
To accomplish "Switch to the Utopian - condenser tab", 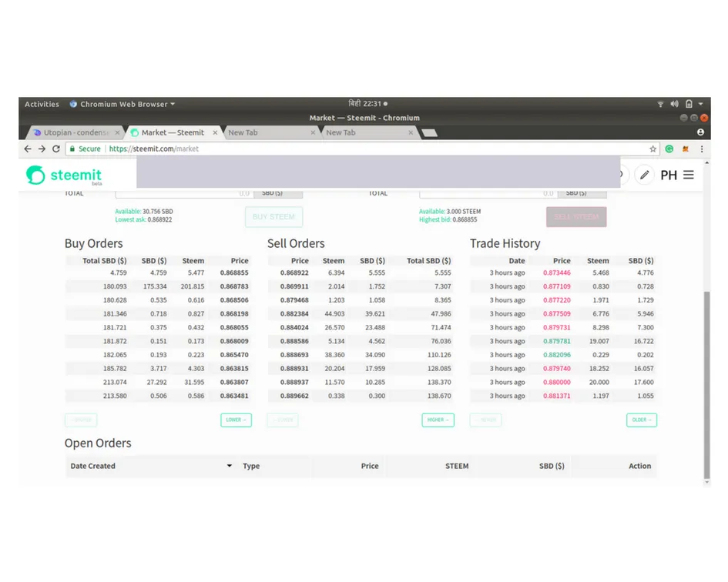I will tap(75, 132).
